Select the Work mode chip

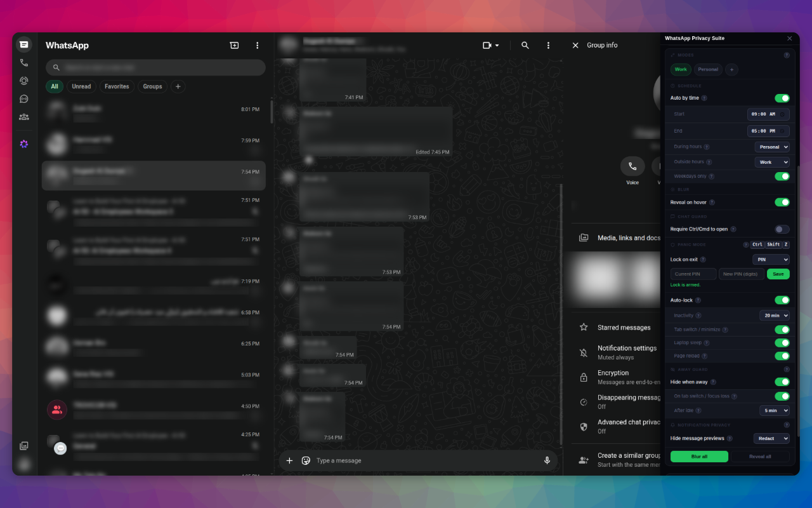coord(681,70)
